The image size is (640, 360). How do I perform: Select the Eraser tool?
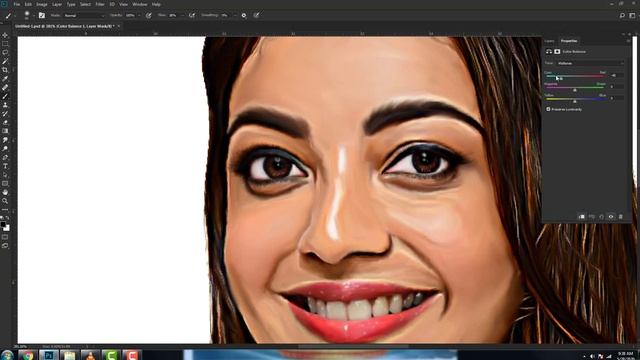5,122
